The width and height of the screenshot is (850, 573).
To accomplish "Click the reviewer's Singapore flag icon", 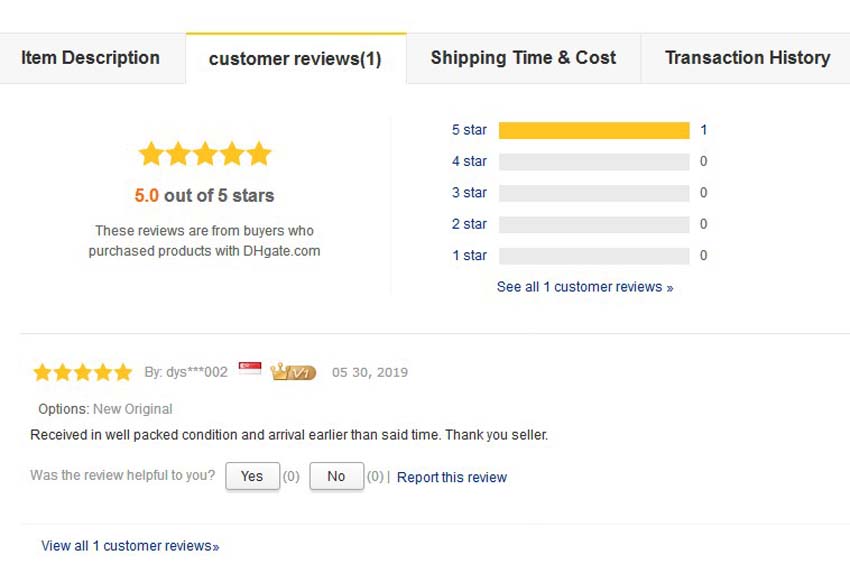I will point(250,369).
